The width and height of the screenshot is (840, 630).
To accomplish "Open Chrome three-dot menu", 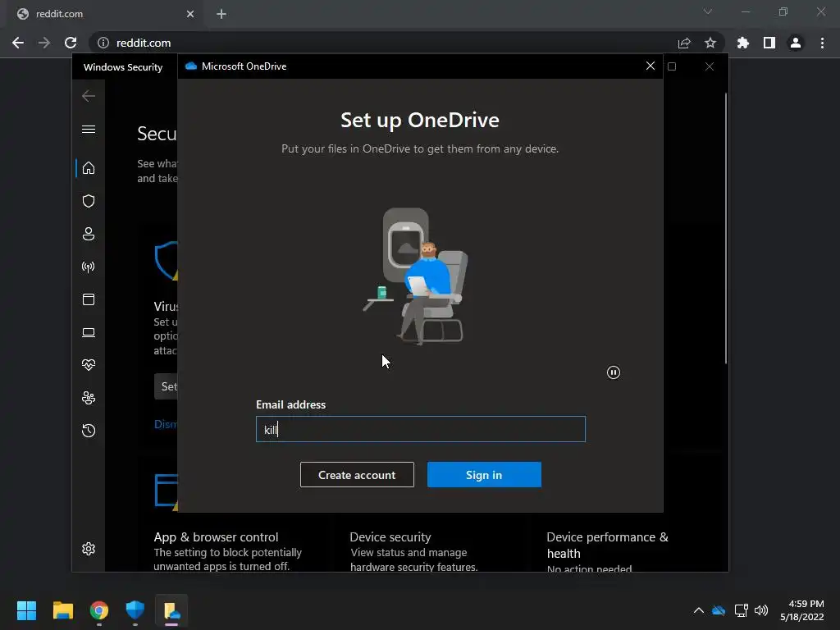I will [822, 43].
